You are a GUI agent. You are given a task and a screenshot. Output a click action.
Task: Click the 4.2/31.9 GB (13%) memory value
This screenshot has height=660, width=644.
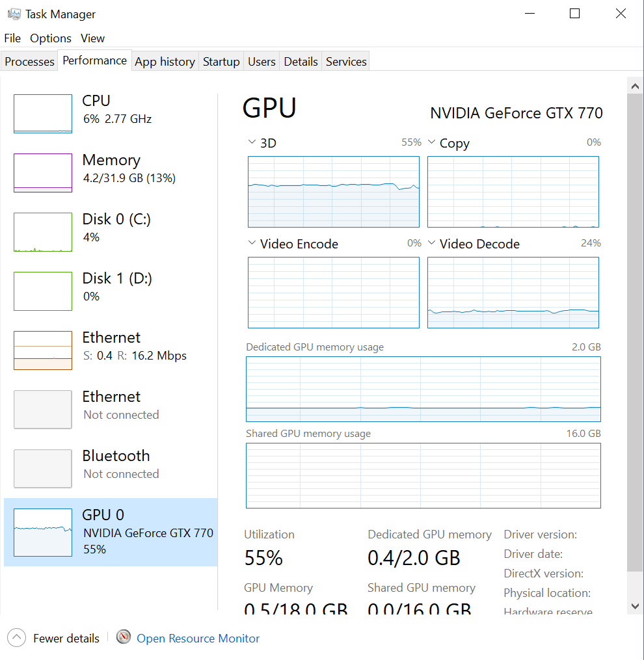[x=129, y=178]
